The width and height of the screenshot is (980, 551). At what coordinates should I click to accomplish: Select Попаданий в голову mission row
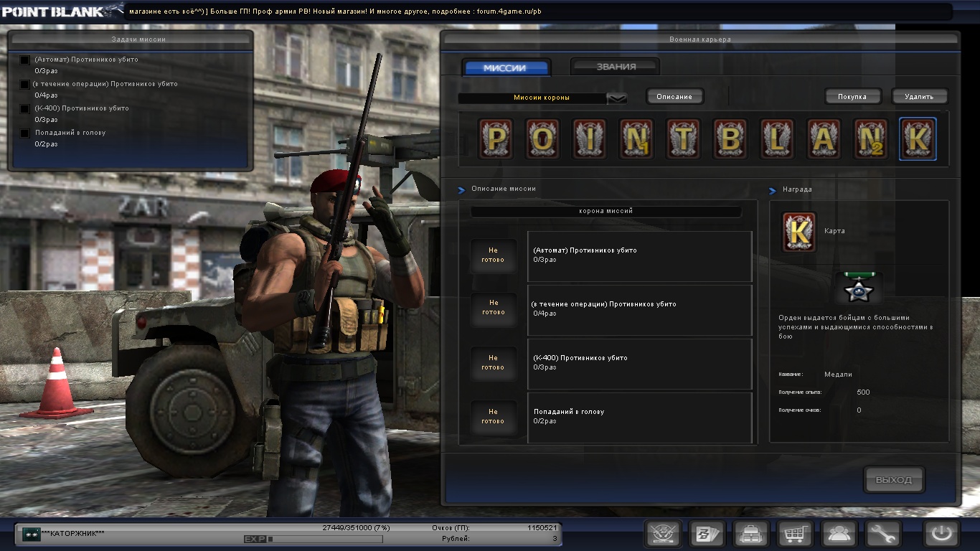[x=640, y=418]
